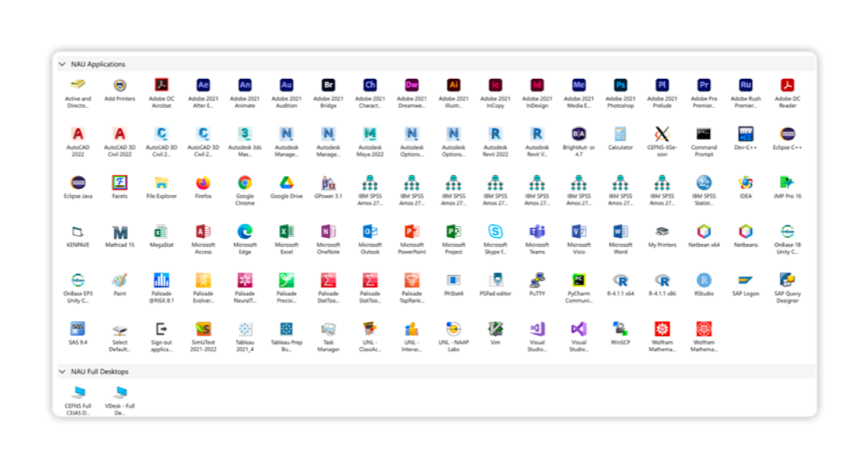Collapse the NAU Full Desktops section
The width and height of the screenshot is (868, 465).
pos(62,372)
